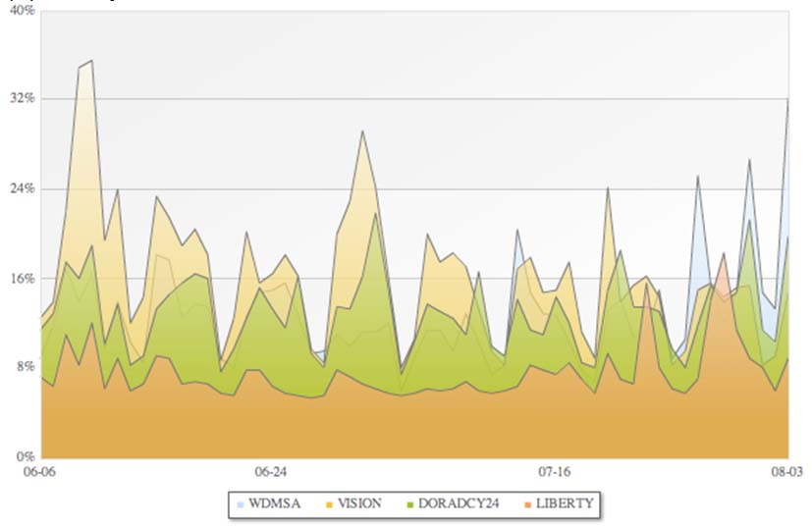
Task: Click the 40% y-axis label
Action: click(x=22, y=11)
